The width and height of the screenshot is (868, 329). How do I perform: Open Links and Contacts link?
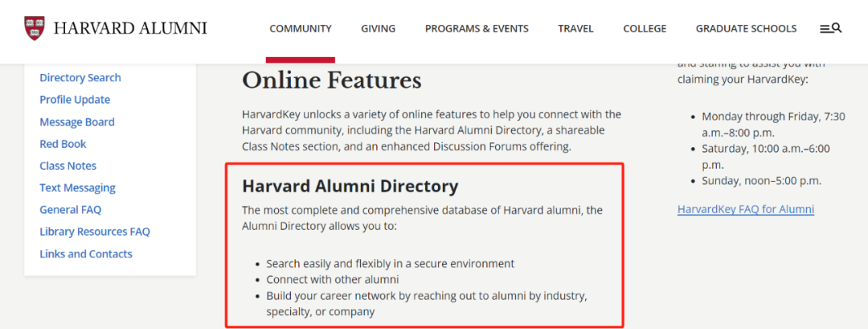point(86,254)
